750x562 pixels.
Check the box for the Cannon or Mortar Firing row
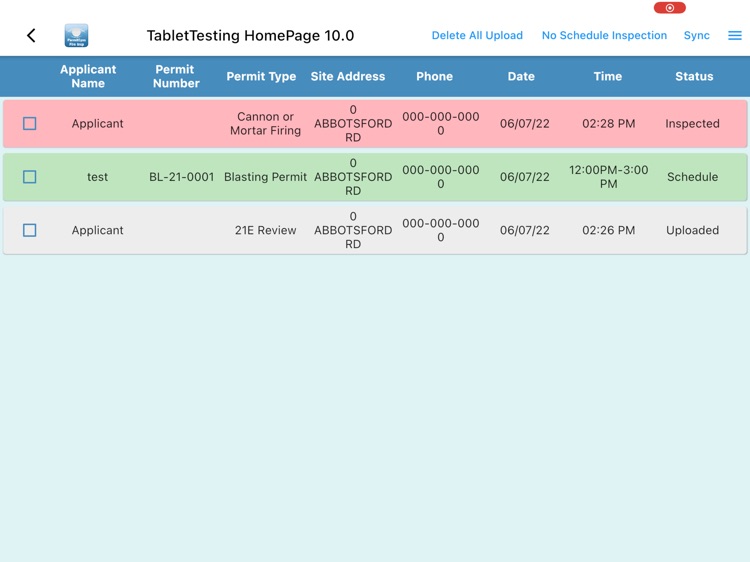tap(30, 123)
